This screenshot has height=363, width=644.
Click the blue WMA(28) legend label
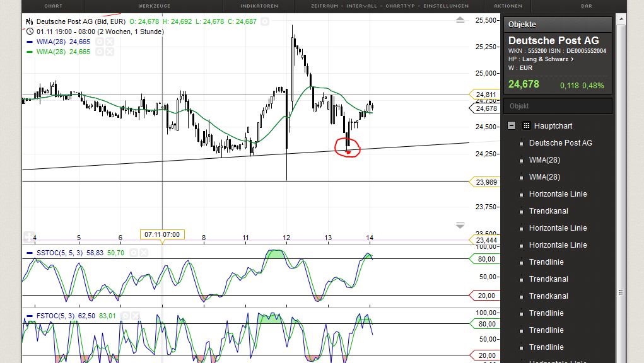(51, 42)
